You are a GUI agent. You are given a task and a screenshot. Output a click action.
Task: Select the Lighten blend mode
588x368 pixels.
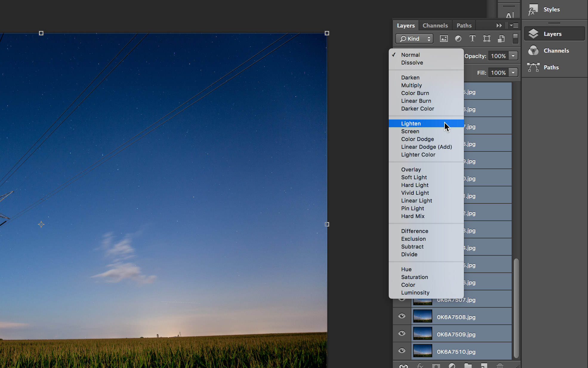click(410, 123)
